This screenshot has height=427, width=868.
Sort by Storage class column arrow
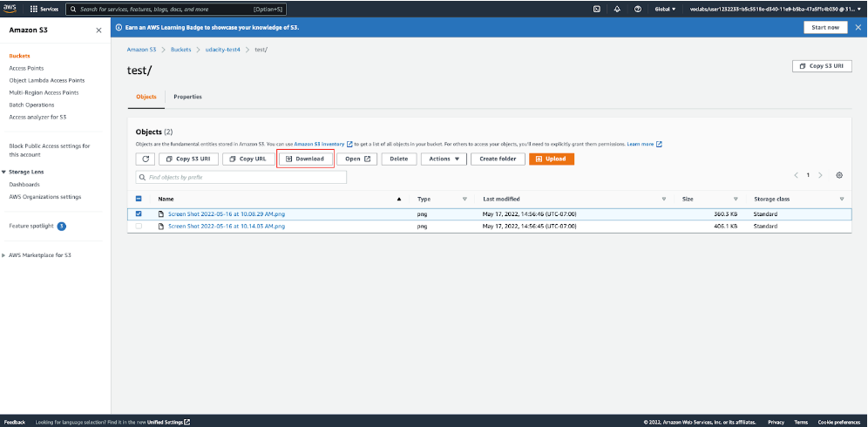(842, 199)
